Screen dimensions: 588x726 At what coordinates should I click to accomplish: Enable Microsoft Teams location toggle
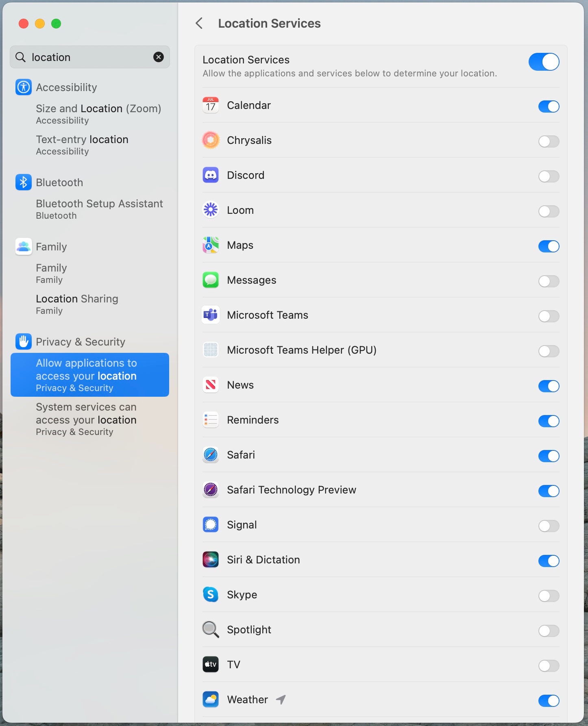[549, 316]
